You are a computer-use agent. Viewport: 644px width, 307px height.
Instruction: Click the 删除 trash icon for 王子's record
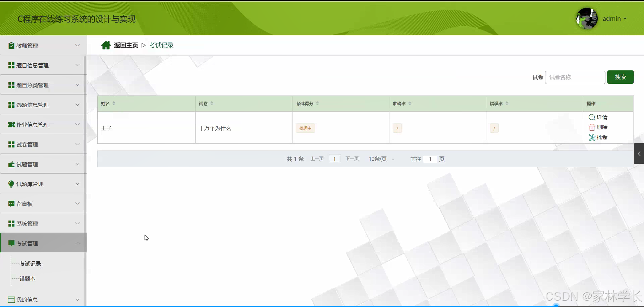tap(591, 127)
